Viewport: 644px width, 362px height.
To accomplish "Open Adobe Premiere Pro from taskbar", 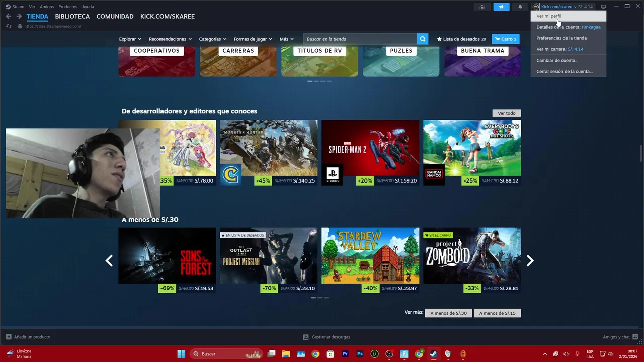I will (x=345, y=354).
